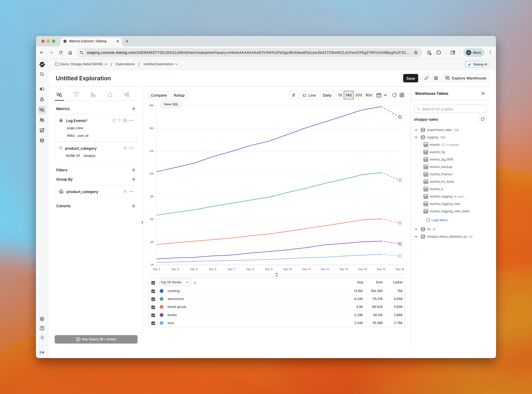The width and height of the screenshot is (532, 394).
Task: Click the electronics green color dot
Action: (x=162, y=299)
